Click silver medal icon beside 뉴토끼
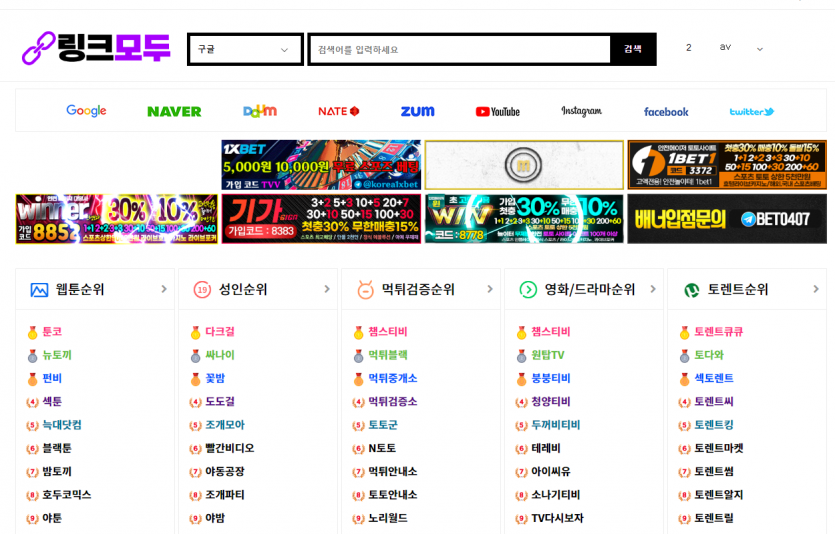 pos(32,356)
